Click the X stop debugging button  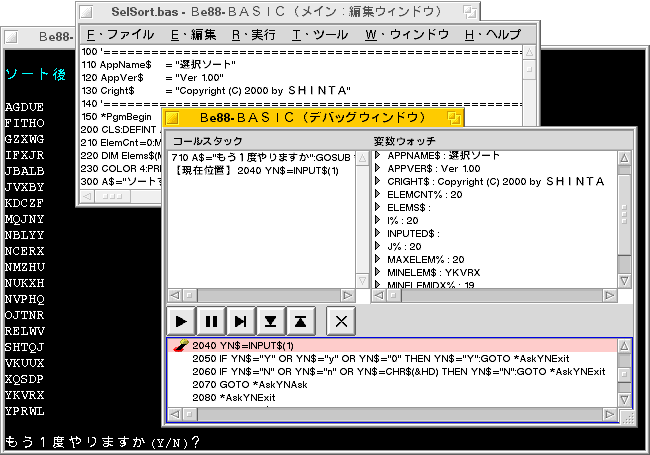click(341, 321)
